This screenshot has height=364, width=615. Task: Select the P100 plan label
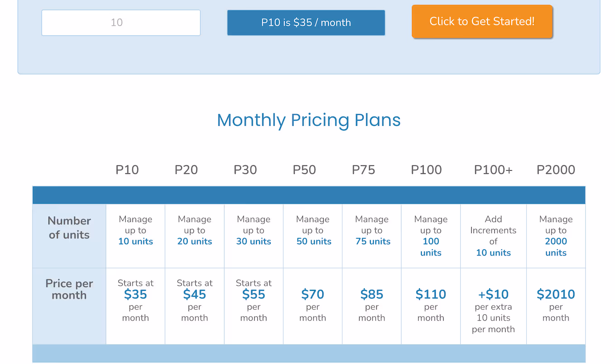[426, 169]
